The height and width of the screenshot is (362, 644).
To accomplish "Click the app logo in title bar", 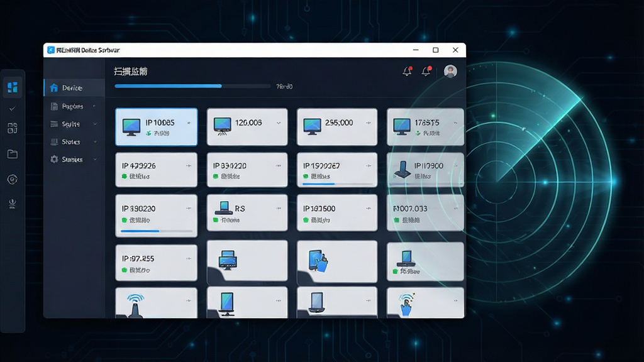I will [x=50, y=50].
